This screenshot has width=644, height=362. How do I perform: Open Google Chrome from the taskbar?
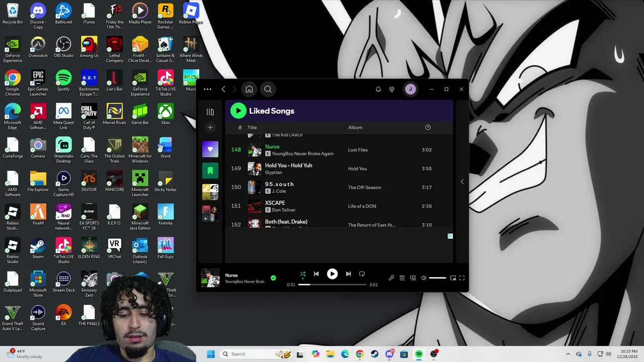click(x=359, y=354)
